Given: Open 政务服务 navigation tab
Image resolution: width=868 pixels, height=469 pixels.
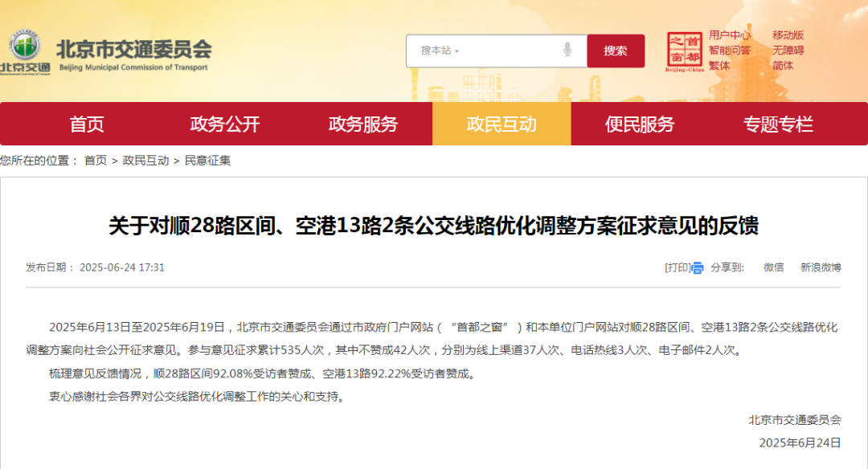Looking at the screenshot, I should [363, 124].
